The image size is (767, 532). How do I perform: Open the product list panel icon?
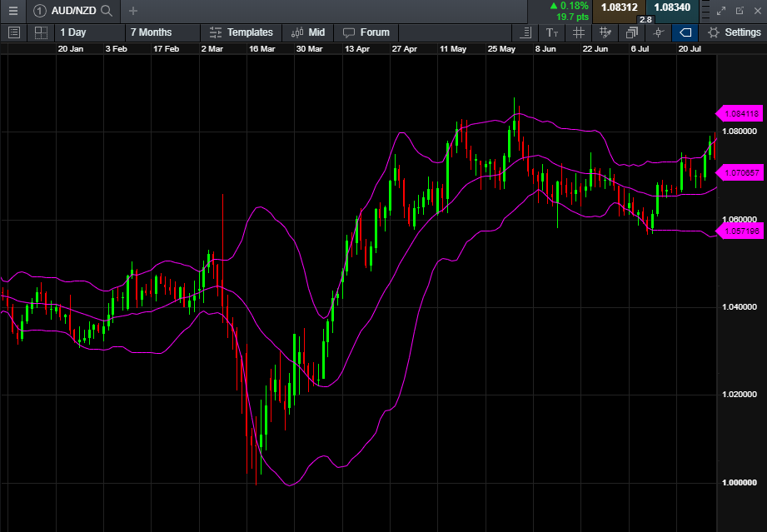tap(14, 32)
